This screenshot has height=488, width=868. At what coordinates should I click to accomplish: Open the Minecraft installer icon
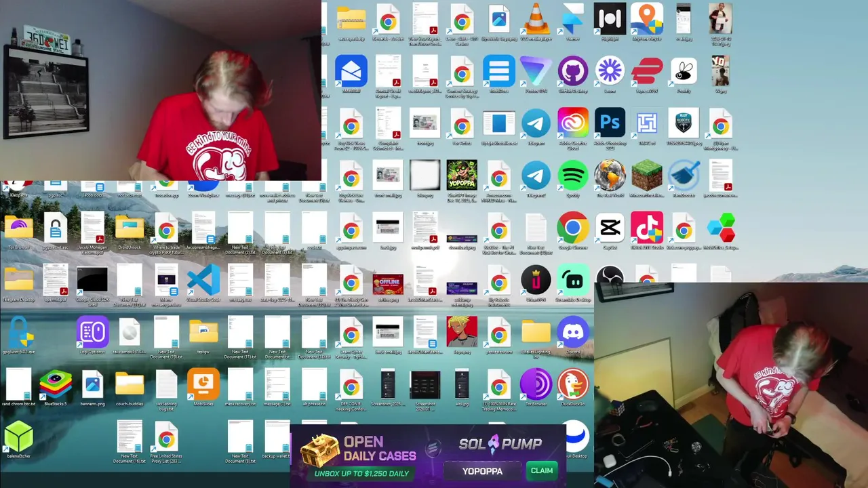[647, 176]
